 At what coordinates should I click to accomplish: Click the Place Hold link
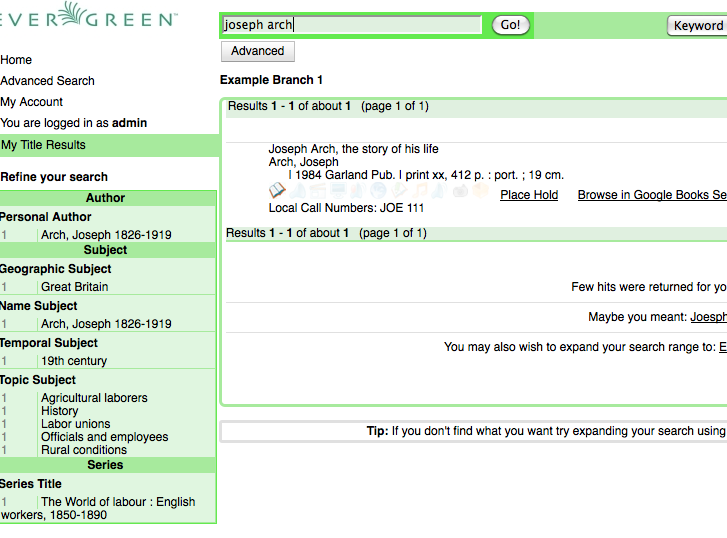tap(529, 195)
